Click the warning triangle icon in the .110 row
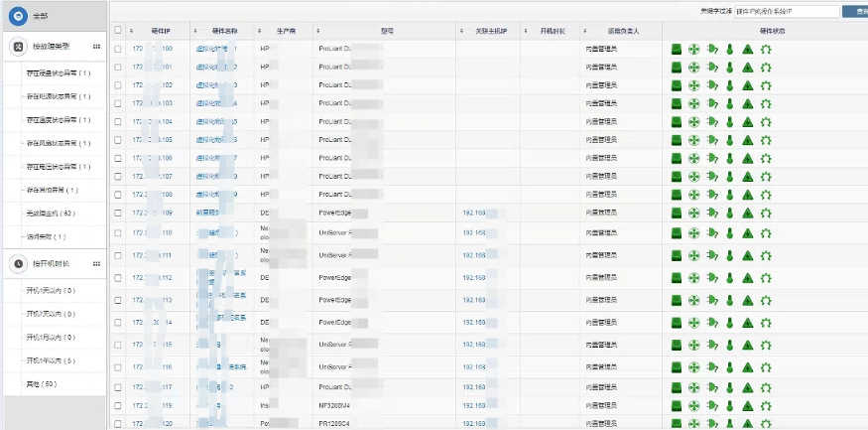The width and height of the screenshot is (868, 430). [747, 233]
